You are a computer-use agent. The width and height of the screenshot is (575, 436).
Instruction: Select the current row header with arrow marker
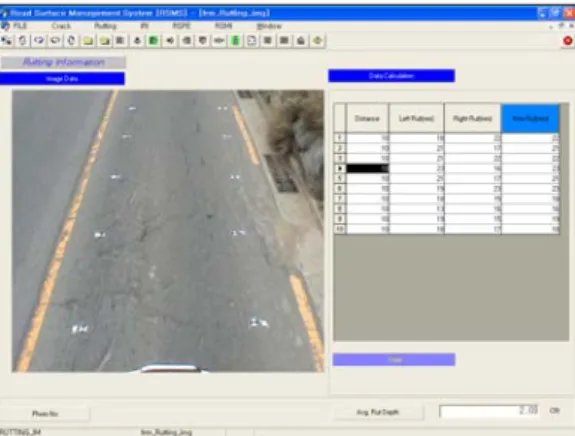coord(340,168)
